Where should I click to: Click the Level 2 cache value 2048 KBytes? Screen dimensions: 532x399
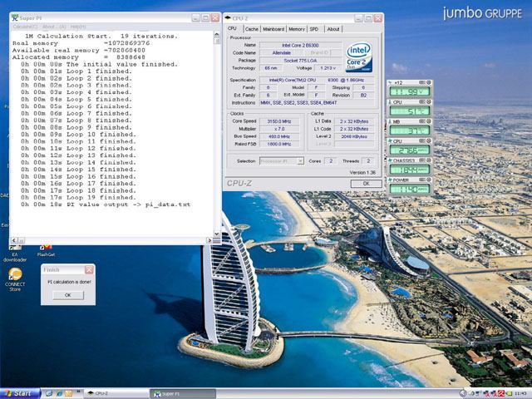pos(355,136)
